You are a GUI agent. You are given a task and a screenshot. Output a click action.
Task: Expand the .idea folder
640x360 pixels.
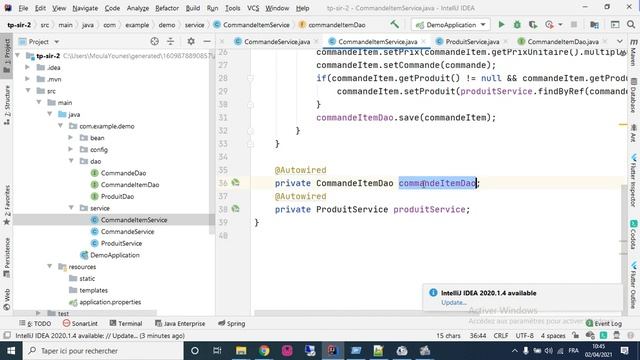pos(28,67)
